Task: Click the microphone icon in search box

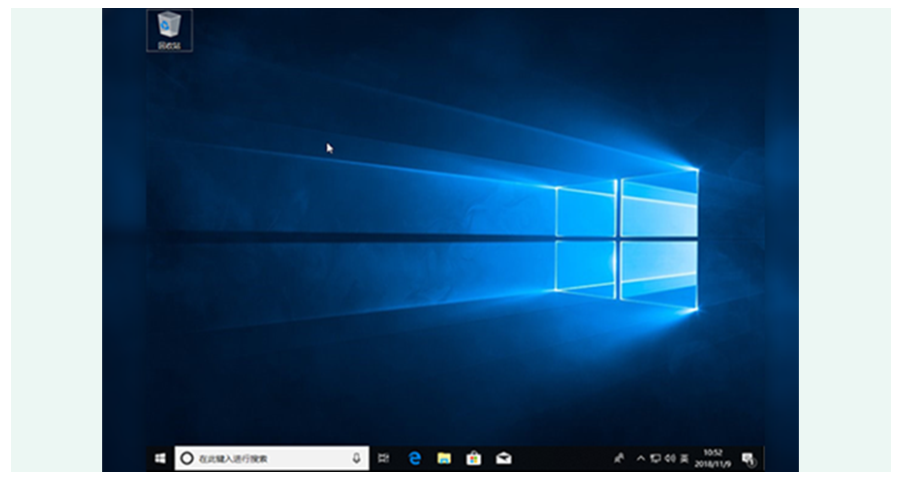Action: click(x=356, y=458)
